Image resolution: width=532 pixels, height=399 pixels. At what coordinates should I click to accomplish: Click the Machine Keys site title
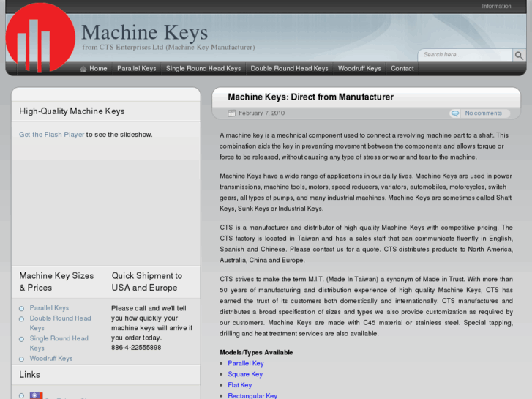pyautogui.click(x=145, y=33)
